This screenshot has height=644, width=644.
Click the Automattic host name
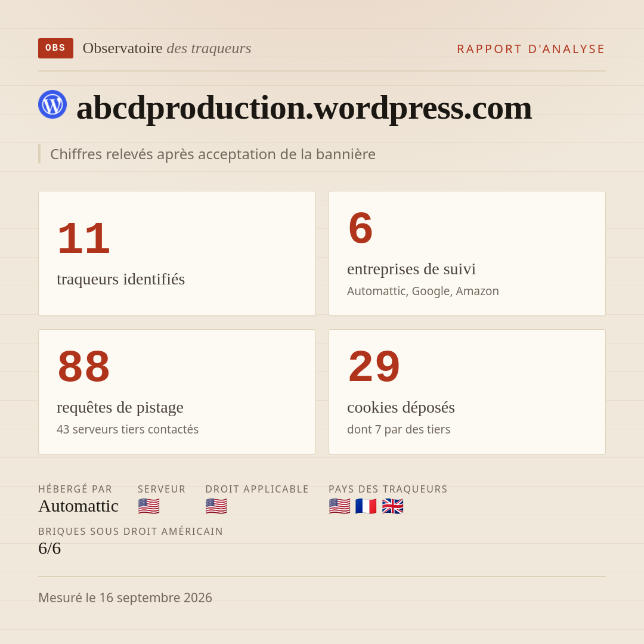(x=79, y=506)
